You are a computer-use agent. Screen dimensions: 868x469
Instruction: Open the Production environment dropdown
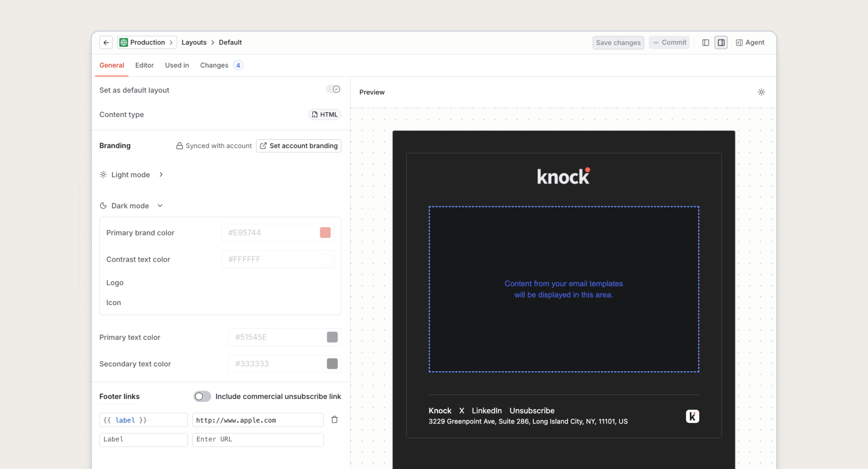(x=147, y=42)
